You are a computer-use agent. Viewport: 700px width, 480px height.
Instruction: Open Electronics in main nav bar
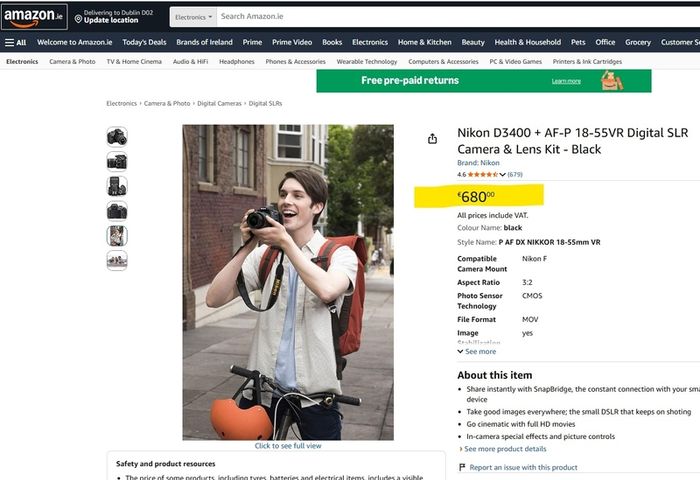click(x=370, y=42)
